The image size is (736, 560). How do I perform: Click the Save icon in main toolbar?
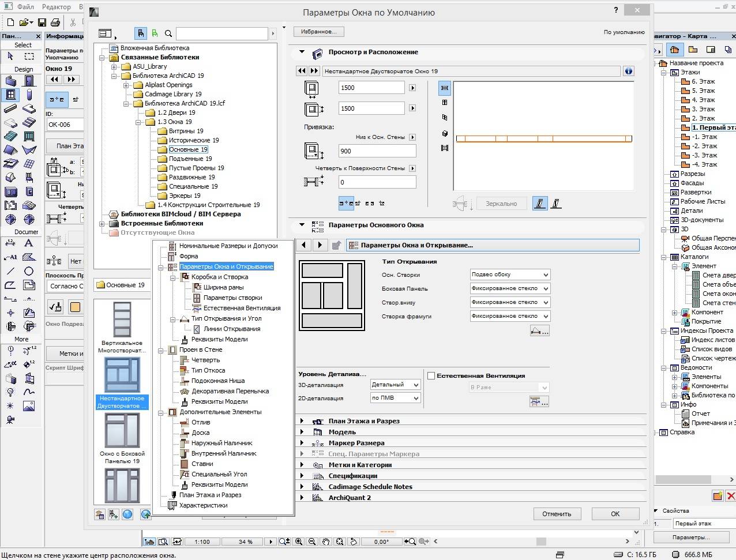(x=42, y=22)
